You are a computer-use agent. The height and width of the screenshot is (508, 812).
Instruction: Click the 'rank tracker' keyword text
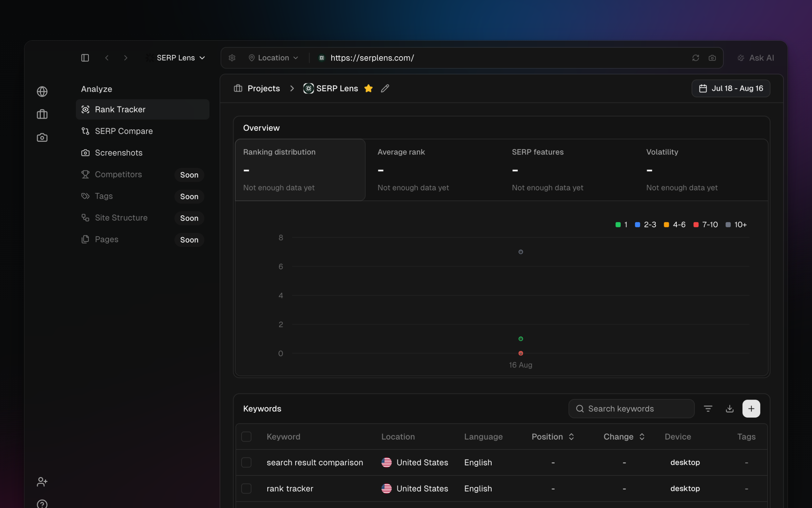tap(290, 488)
